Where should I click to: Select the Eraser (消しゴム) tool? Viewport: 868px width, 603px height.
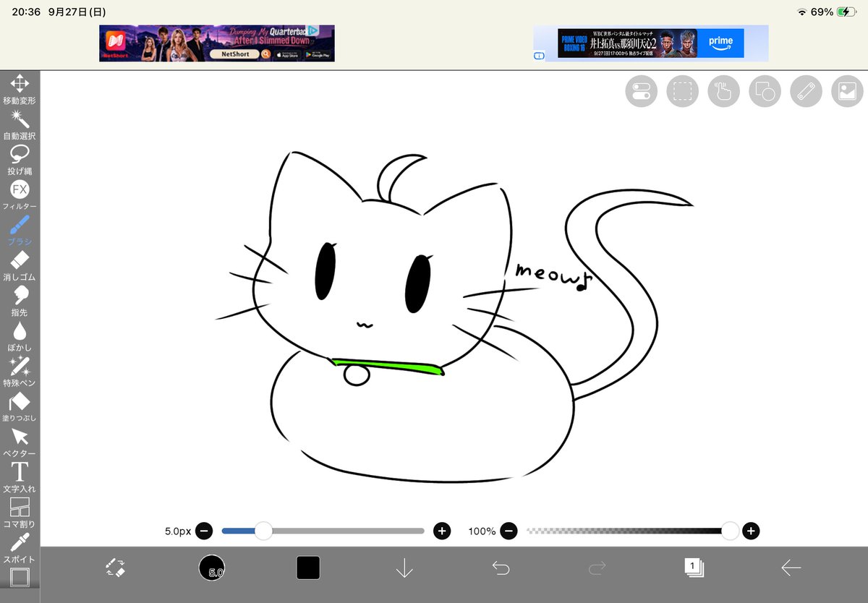pos(20,267)
